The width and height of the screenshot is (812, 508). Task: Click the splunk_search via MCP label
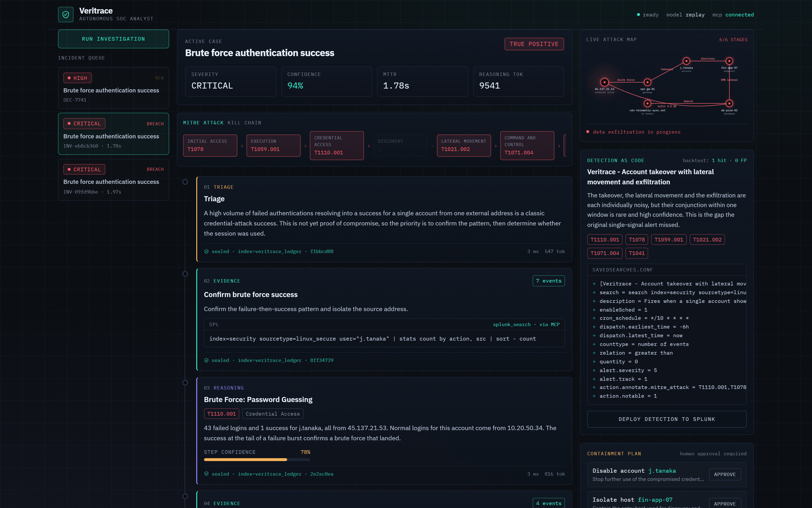coord(526,325)
